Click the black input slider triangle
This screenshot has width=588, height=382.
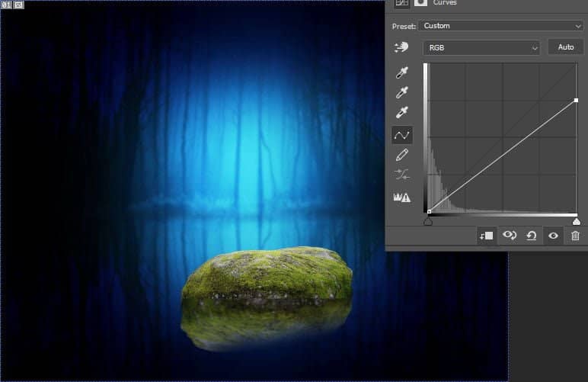428,221
